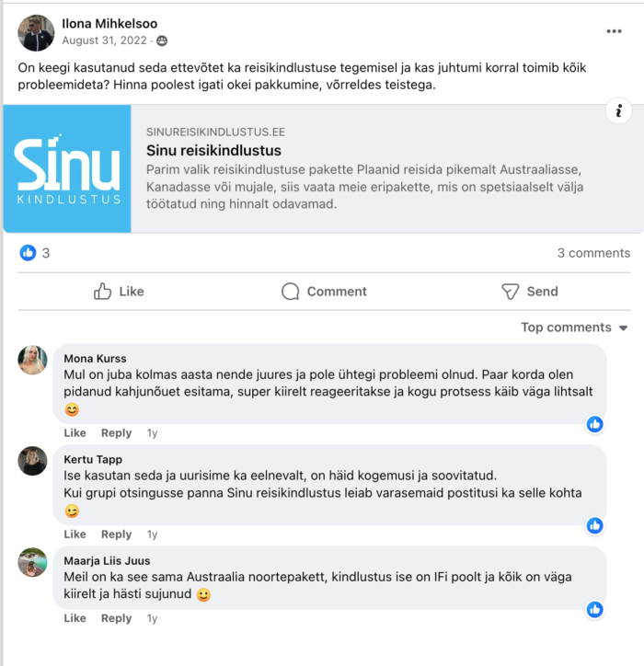Open the Sinu reisikindlustus link title
This screenshot has height=666, width=644.
[x=213, y=150]
